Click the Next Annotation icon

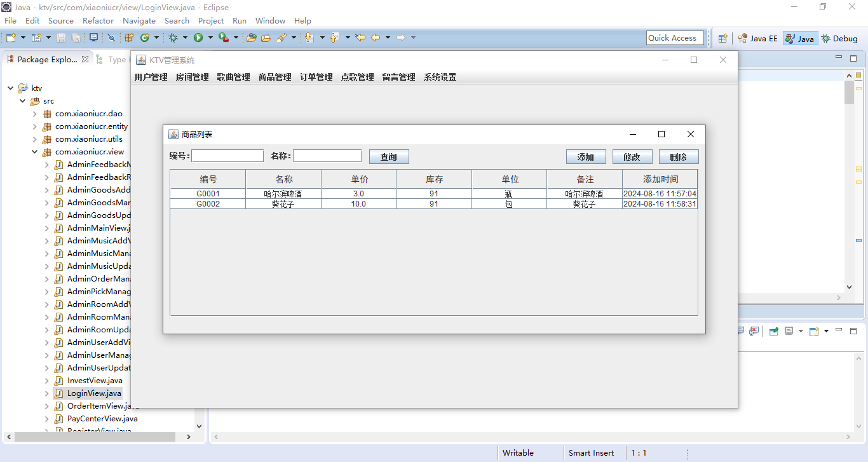pos(309,38)
